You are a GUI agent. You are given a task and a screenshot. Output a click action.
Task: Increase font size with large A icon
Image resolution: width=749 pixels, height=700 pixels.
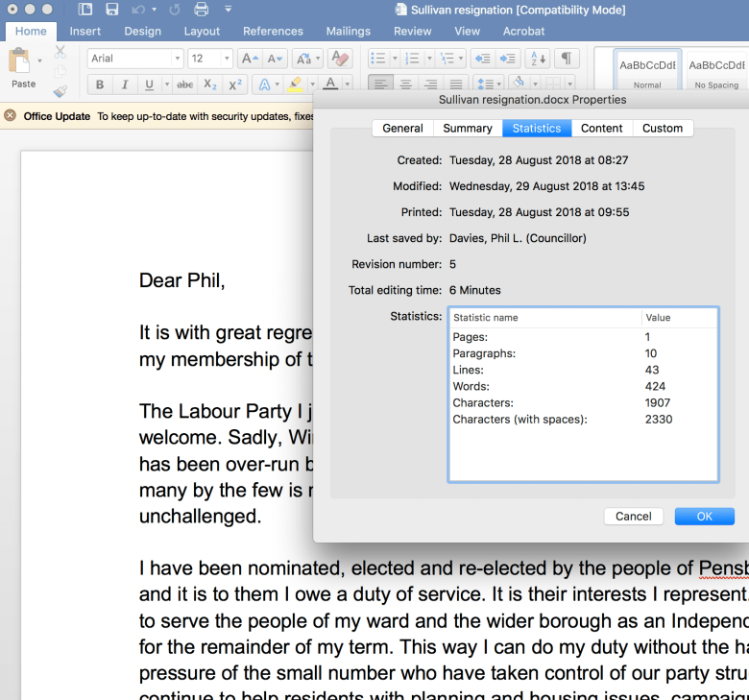[250, 59]
